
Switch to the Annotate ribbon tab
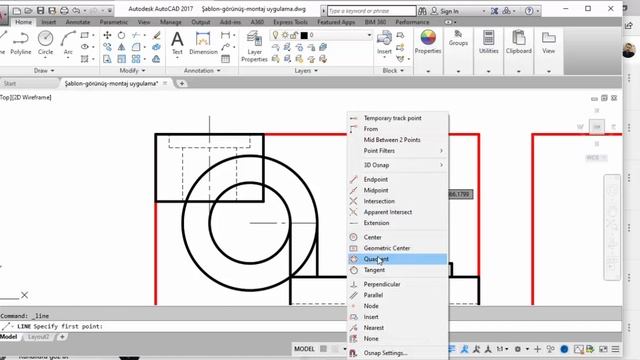coord(78,22)
